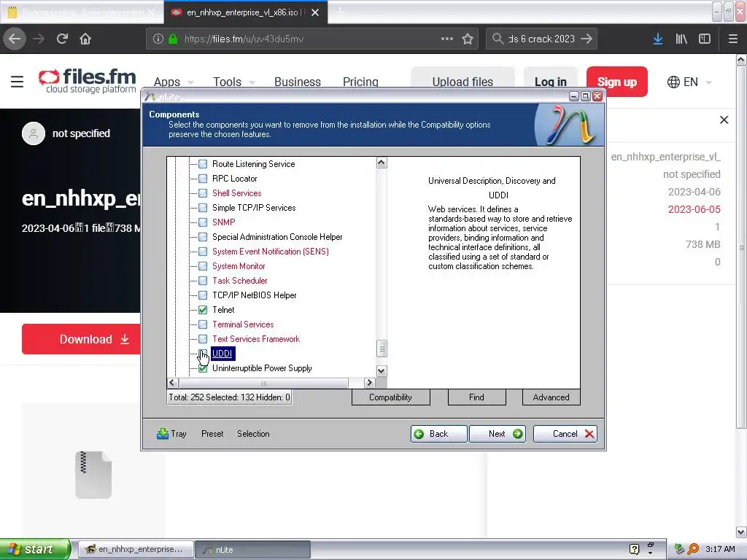This screenshot has height=560, width=747.
Task: Click the component list vertical scrollbar thumb
Action: click(382, 348)
